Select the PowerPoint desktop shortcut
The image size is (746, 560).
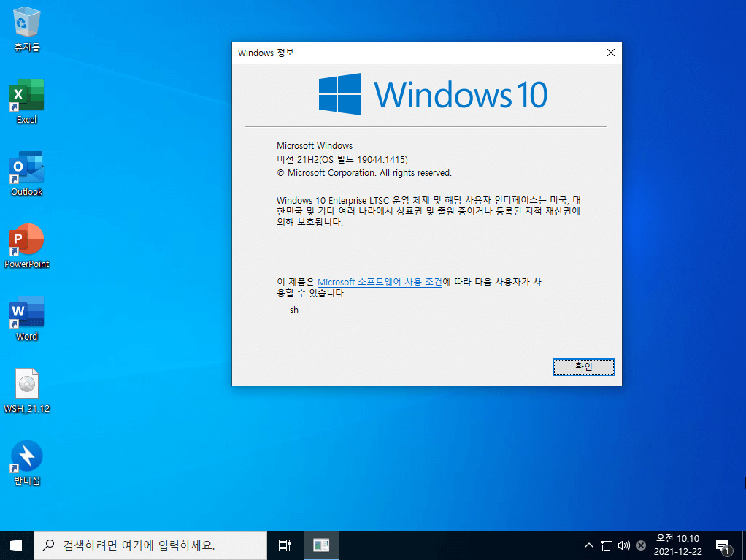coord(26,246)
